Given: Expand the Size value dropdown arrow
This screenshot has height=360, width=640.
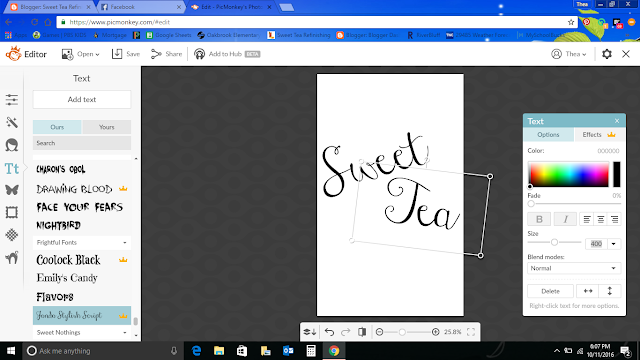Looking at the screenshot, I should point(613,244).
